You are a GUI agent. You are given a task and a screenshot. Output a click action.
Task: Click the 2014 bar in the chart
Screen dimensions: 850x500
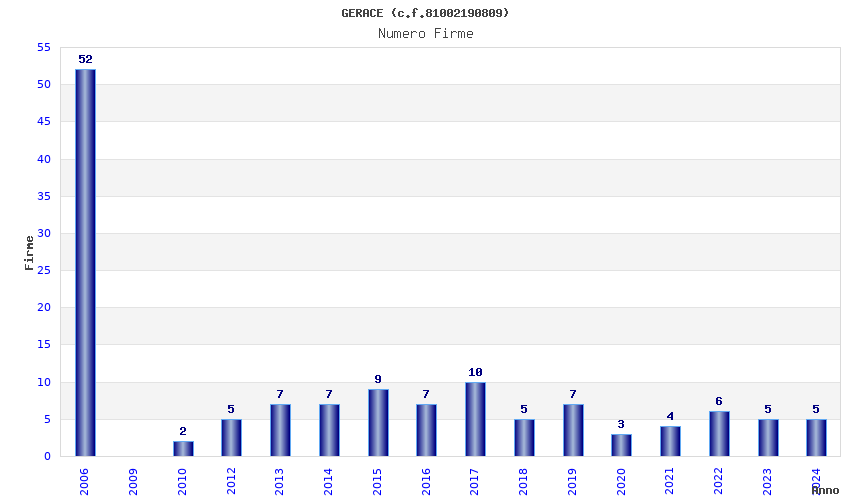329,430
